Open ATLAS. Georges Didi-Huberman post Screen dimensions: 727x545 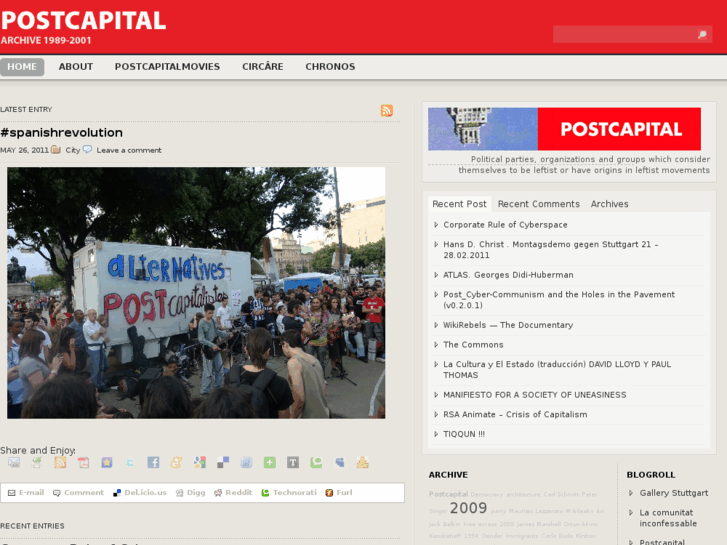click(x=508, y=275)
